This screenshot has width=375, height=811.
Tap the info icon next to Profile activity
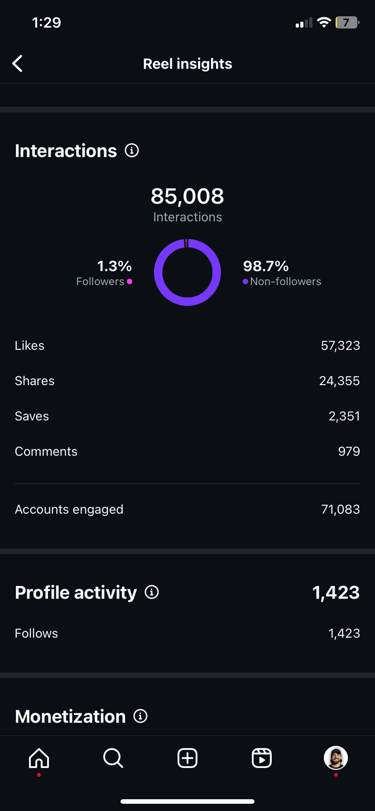click(152, 592)
